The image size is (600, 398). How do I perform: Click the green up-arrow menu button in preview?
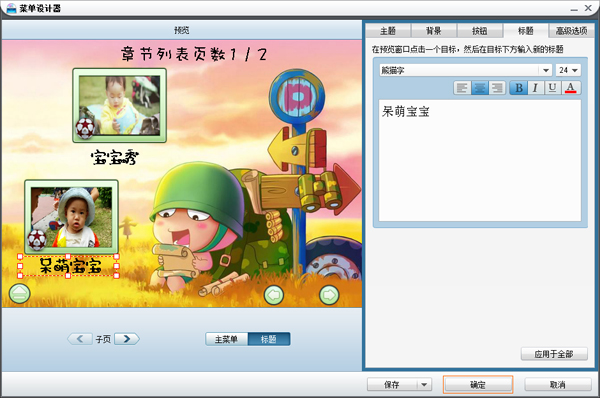tap(20, 294)
